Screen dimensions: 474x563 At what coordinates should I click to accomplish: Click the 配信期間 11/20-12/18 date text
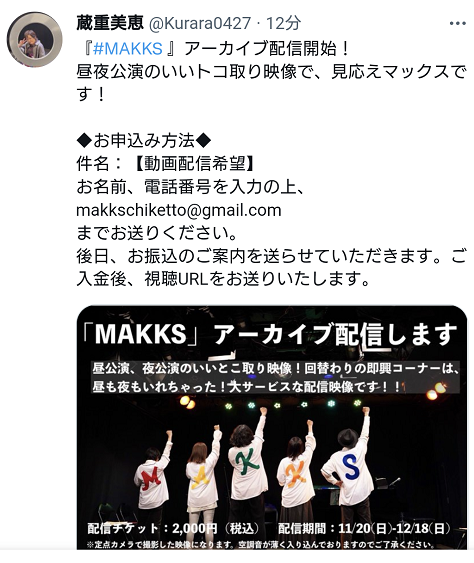click(x=364, y=528)
